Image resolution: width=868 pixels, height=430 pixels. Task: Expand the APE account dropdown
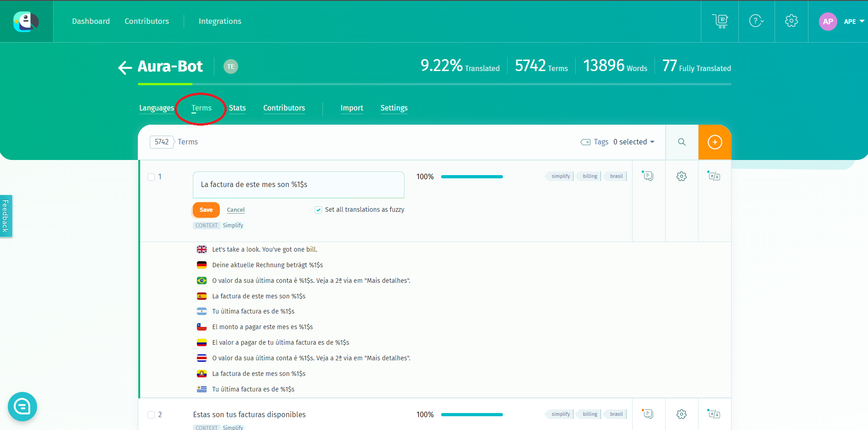(x=854, y=22)
